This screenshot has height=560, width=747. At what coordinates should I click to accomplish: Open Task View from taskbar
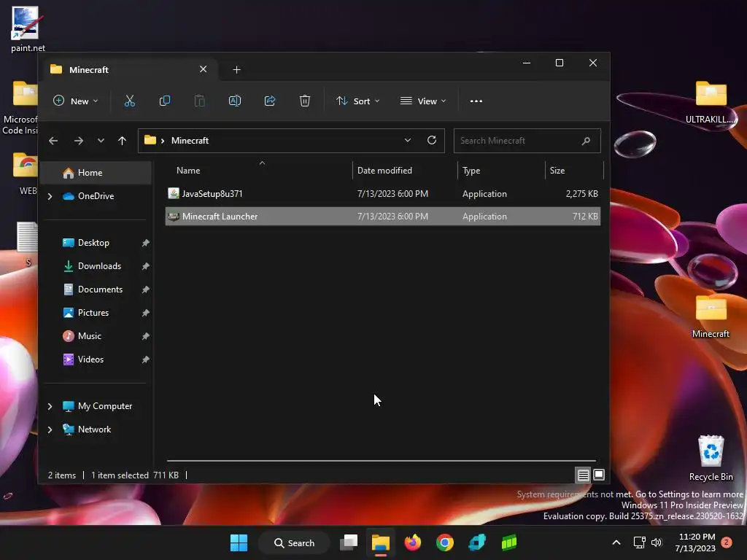tap(349, 542)
